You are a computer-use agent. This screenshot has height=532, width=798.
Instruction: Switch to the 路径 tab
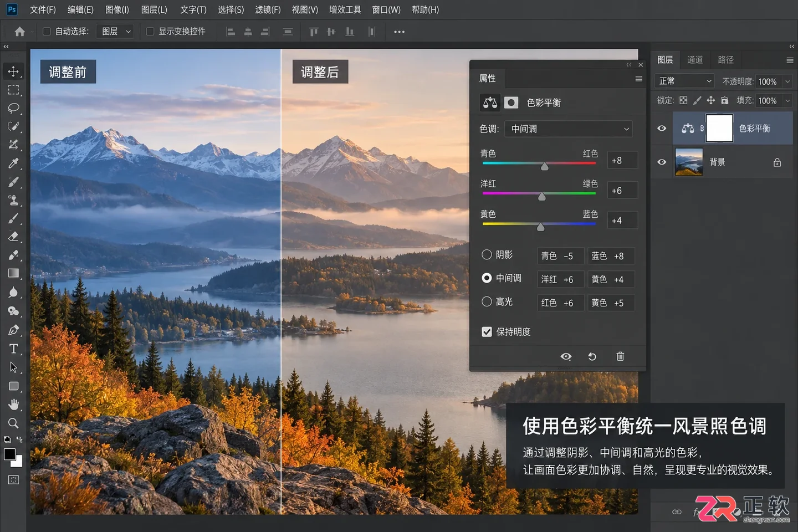pos(725,60)
